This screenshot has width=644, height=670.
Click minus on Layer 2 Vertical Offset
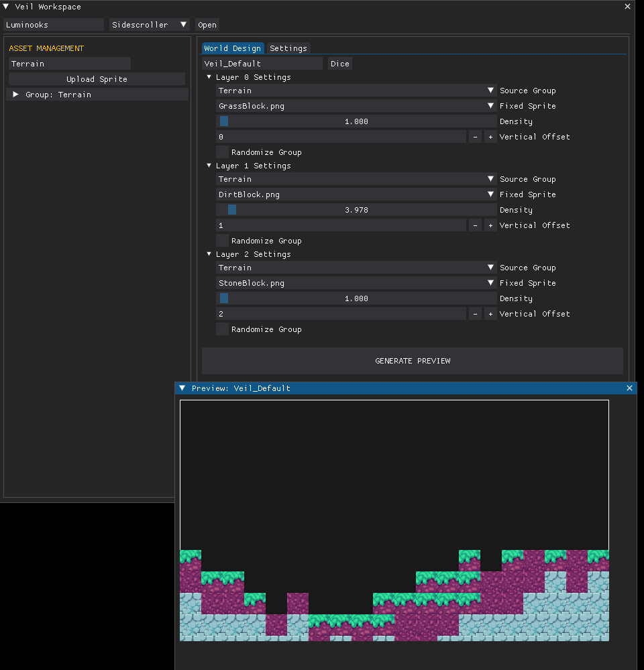(x=475, y=314)
